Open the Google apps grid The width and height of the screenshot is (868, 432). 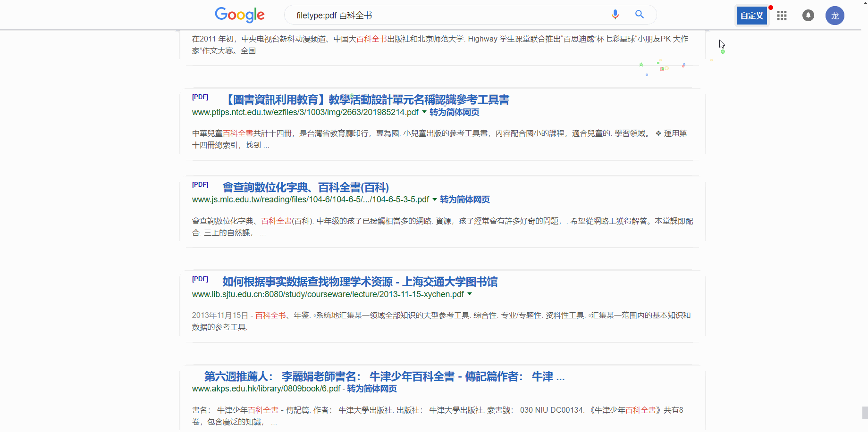coord(782,16)
